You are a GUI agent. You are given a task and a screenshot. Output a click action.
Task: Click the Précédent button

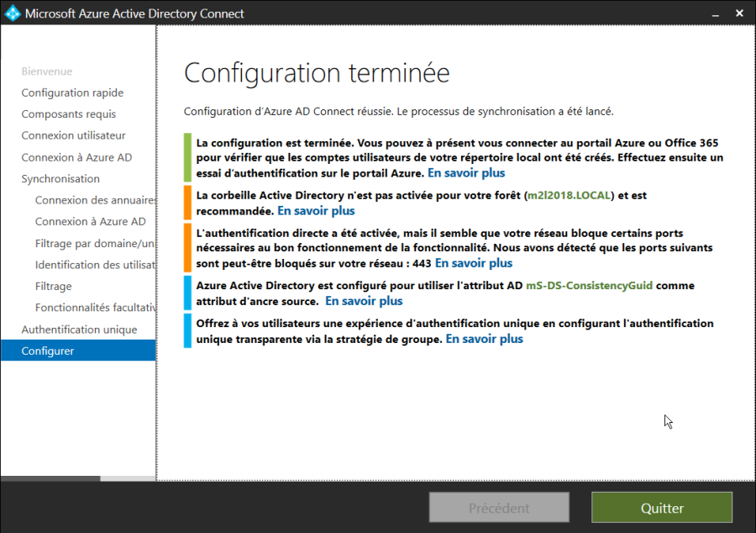tap(499, 508)
